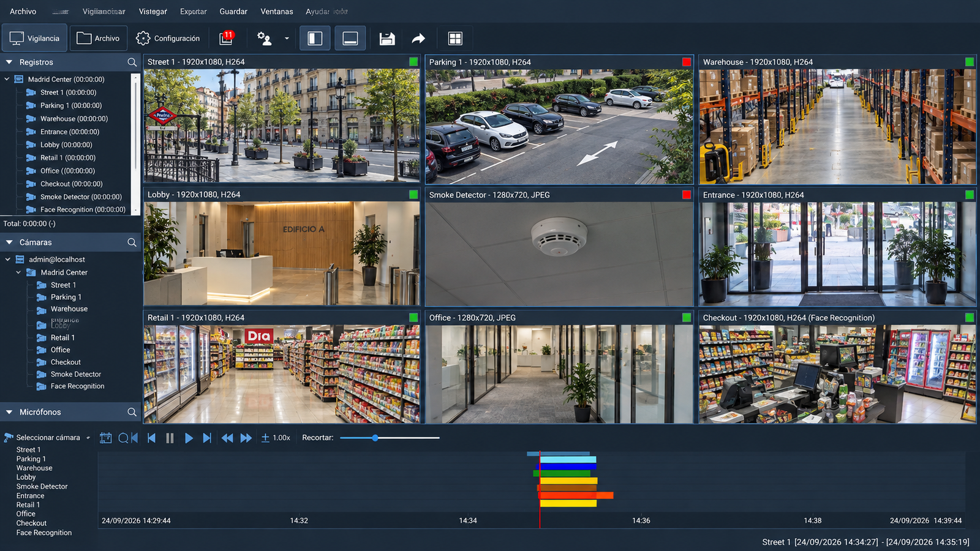This screenshot has width=980, height=551.
Task: Collapse admin@localhost tree node
Action: 7,260
